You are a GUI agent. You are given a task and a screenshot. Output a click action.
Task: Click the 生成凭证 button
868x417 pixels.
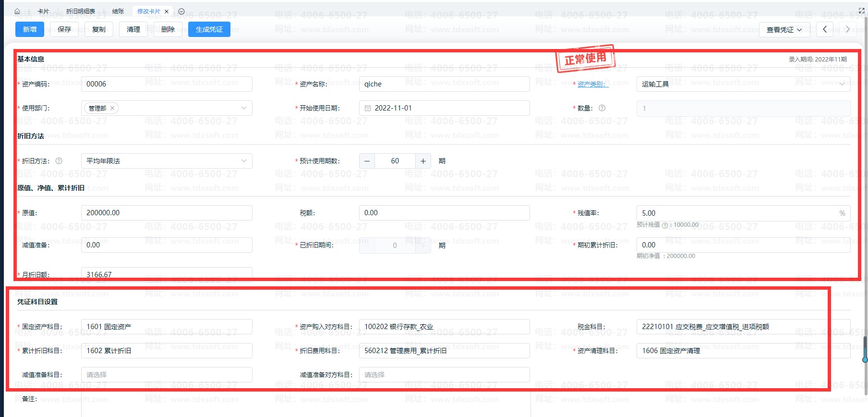point(209,29)
